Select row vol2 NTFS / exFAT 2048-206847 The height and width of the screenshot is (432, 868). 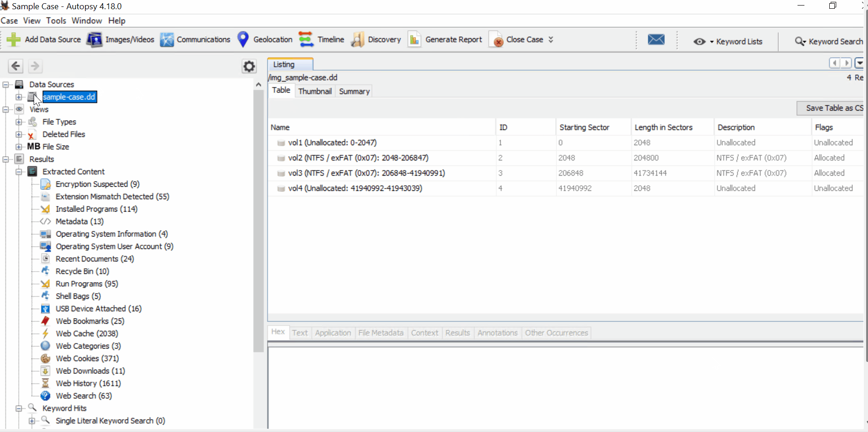[566, 158]
